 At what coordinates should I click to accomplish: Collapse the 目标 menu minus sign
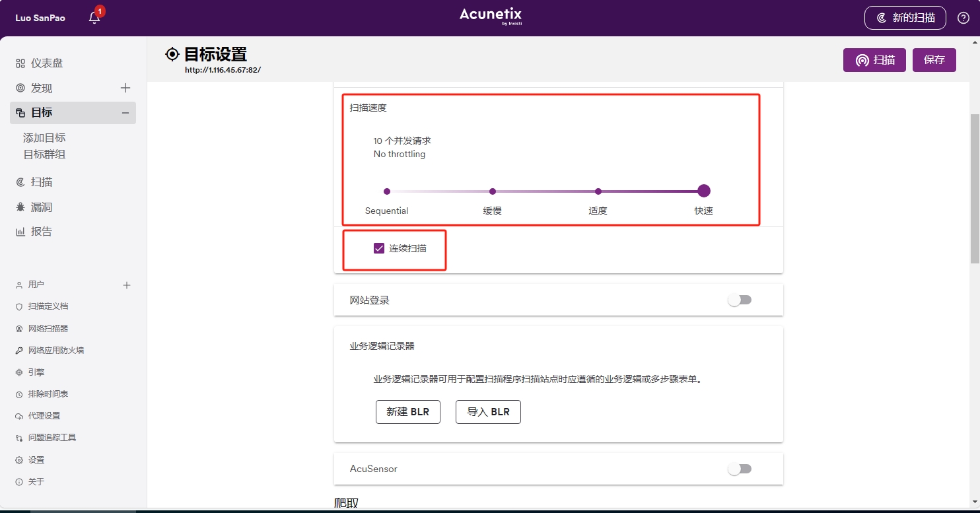pyautogui.click(x=125, y=113)
